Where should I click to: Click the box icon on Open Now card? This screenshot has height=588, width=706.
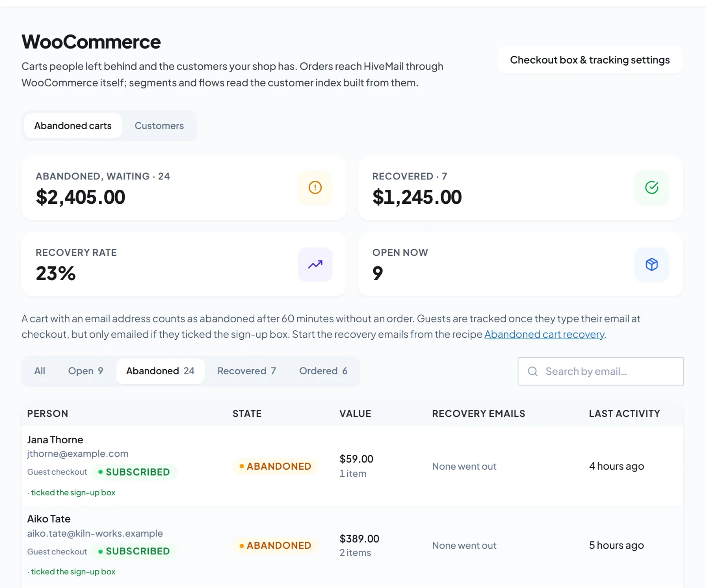[652, 264]
